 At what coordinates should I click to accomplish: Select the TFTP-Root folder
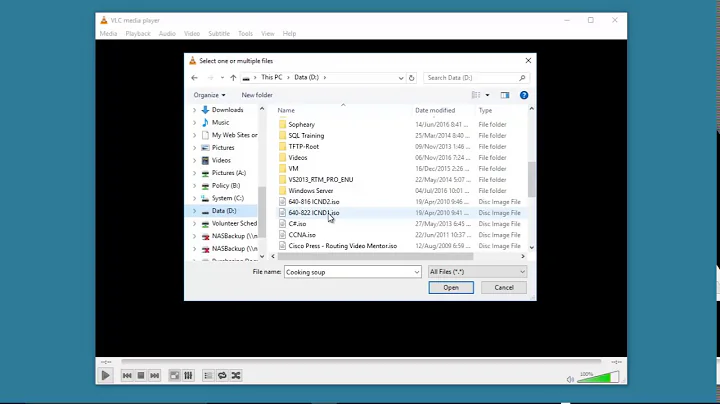tap(303, 146)
